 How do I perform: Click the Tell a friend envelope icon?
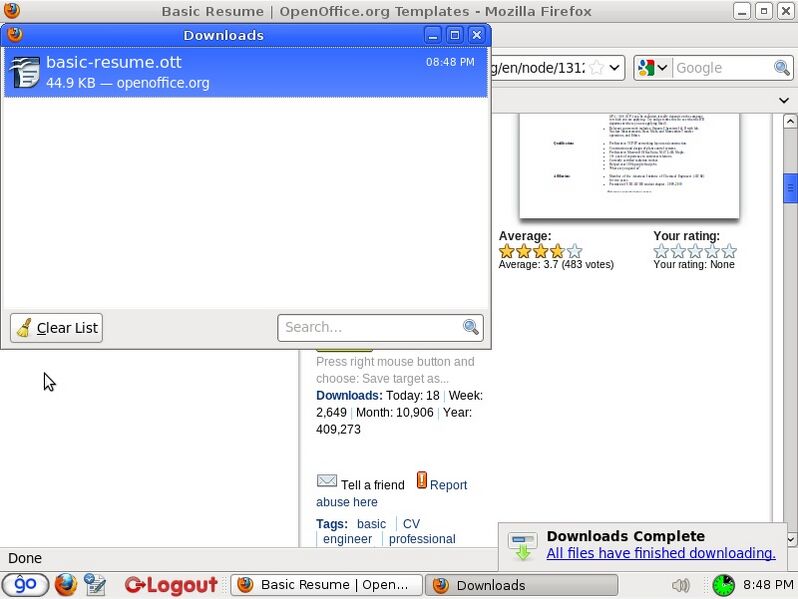[327, 480]
